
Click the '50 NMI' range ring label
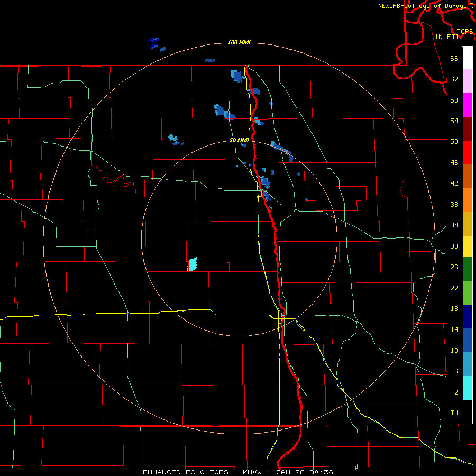[x=239, y=140]
